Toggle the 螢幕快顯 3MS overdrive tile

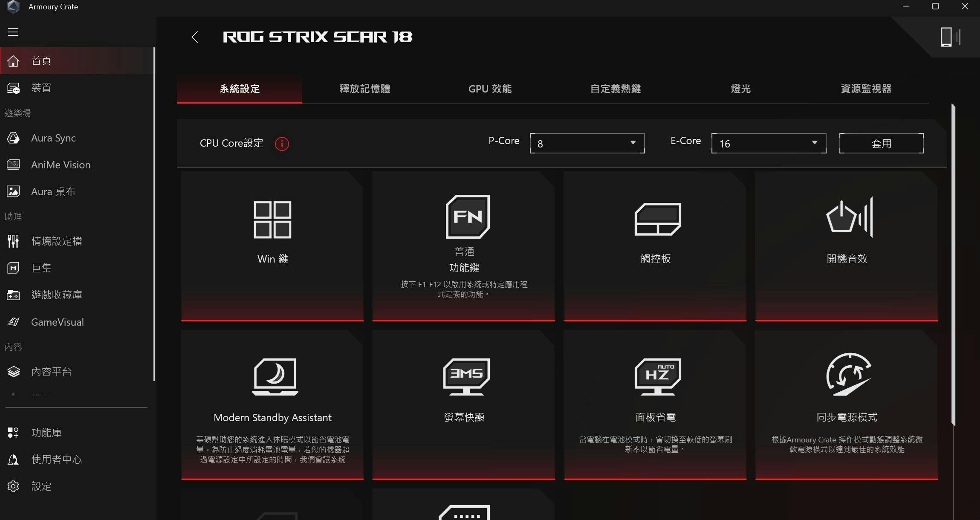[464, 405]
